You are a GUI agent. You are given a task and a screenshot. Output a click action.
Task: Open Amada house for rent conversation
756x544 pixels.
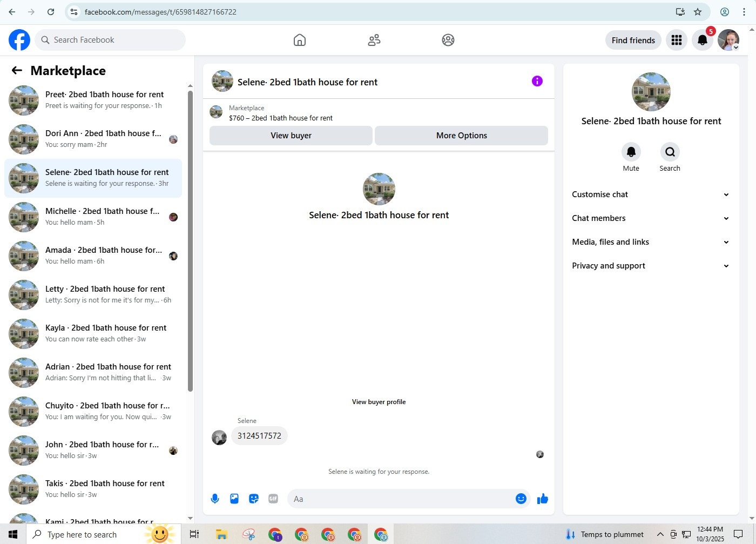(x=93, y=256)
